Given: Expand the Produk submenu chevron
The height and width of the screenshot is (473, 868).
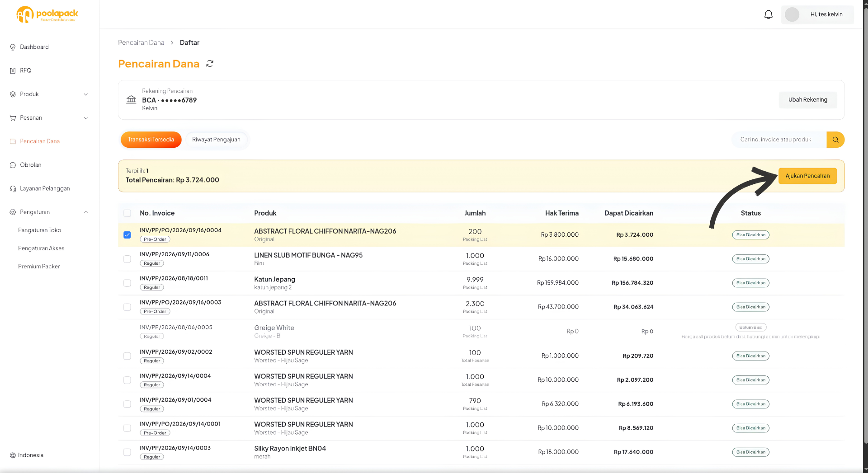Looking at the screenshot, I should point(86,94).
